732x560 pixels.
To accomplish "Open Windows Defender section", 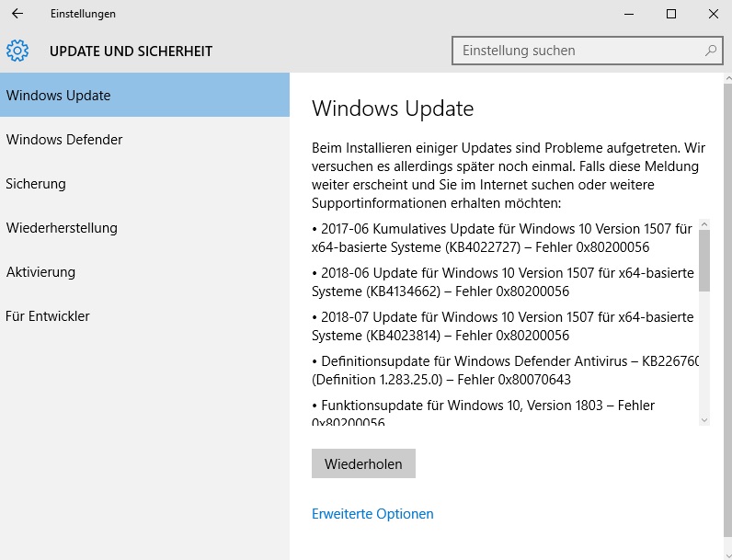I will 144,139.
